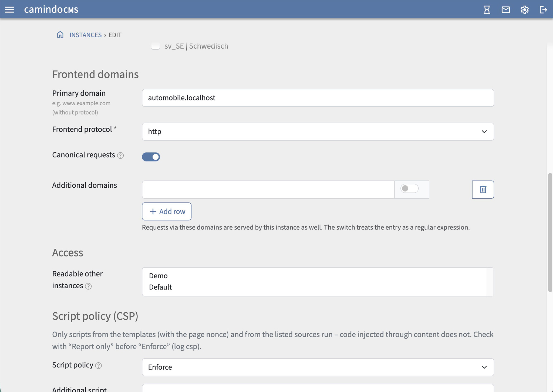Open settings gear icon
Screen dimensions: 553x392
tap(524, 10)
